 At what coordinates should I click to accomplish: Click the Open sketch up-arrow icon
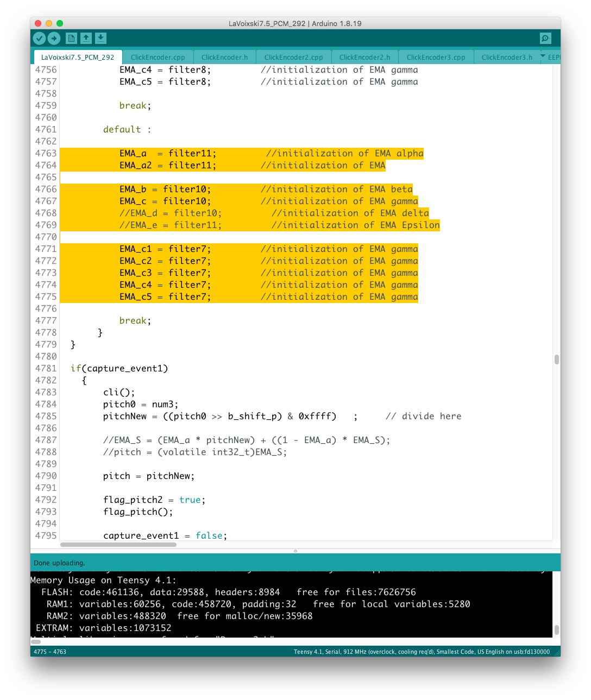coord(86,38)
